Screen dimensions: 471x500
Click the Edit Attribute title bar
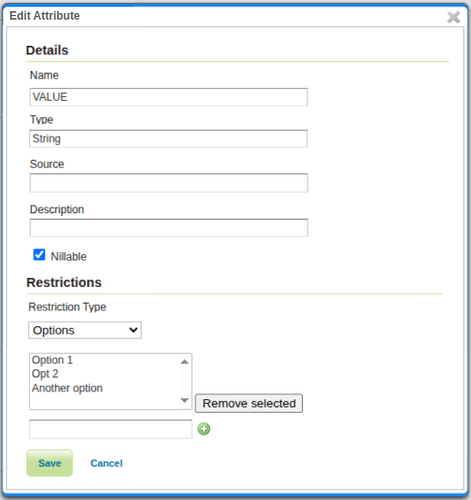pos(227,16)
